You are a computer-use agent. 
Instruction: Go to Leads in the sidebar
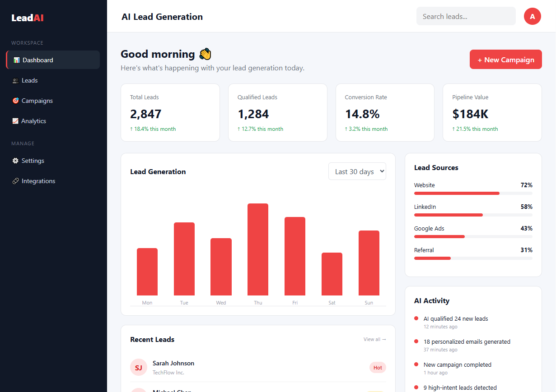(x=53, y=80)
